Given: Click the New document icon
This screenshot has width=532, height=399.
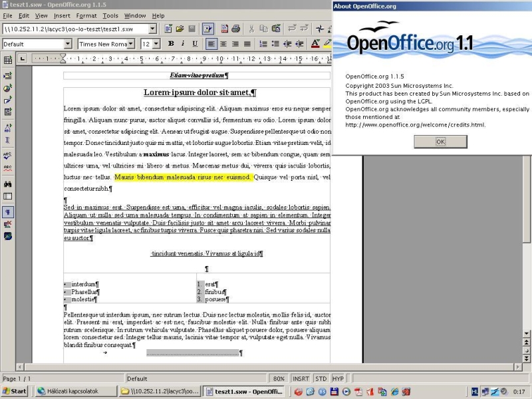Looking at the screenshot, I should [x=168, y=29].
